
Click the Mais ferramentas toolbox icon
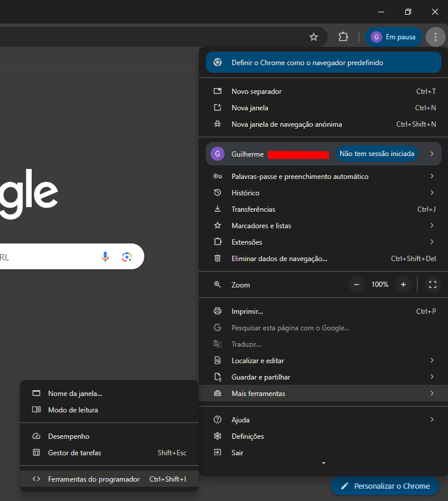coord(218,393)
